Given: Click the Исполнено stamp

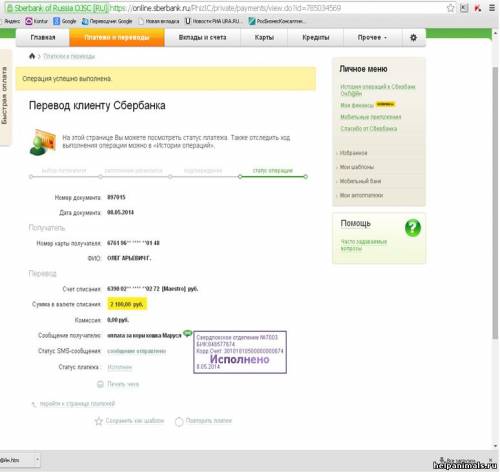Looking at the screenshot, I should point(240,352).
